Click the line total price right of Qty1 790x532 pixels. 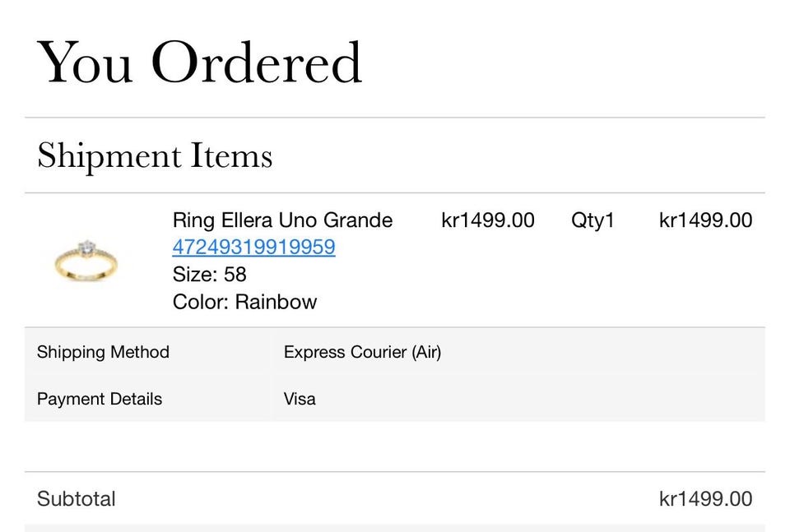click(x=705, y=220)
